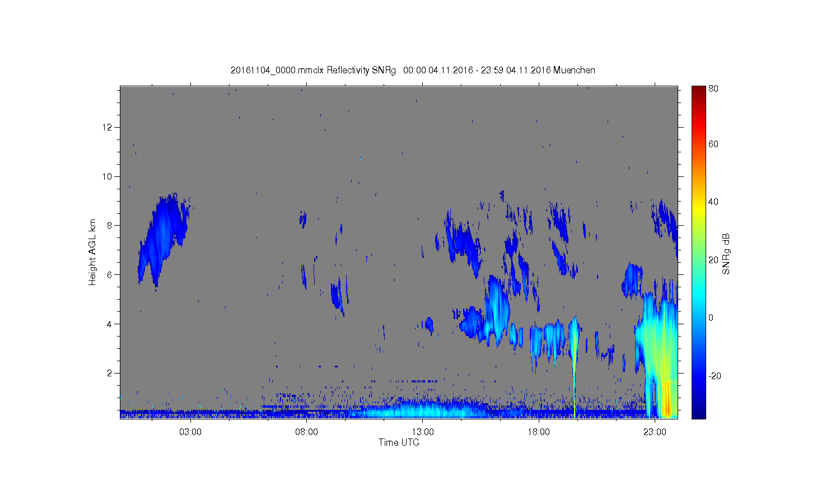
Task: Click the colorbar value -20
Action: click(715, 376)
